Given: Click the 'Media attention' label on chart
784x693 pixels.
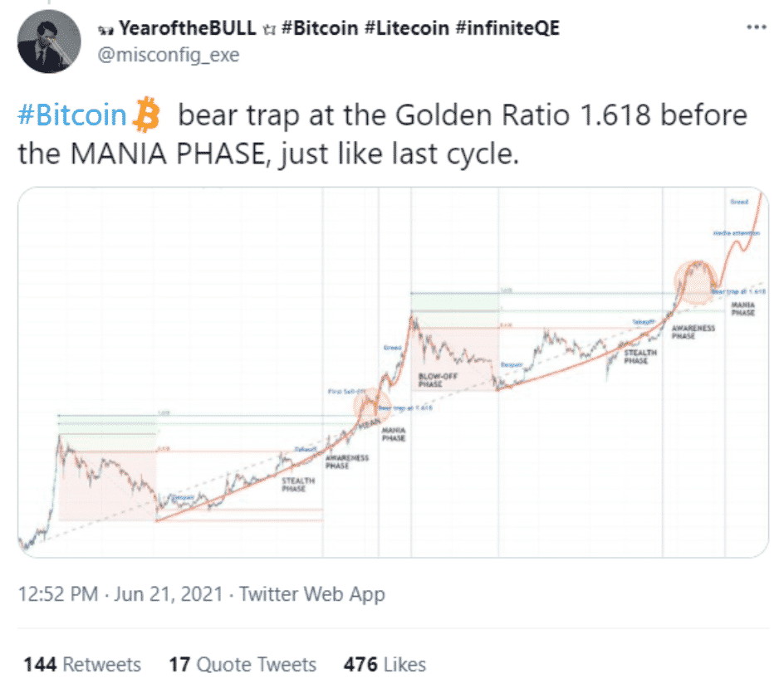Looking at the screenshot, I should 736,233.
